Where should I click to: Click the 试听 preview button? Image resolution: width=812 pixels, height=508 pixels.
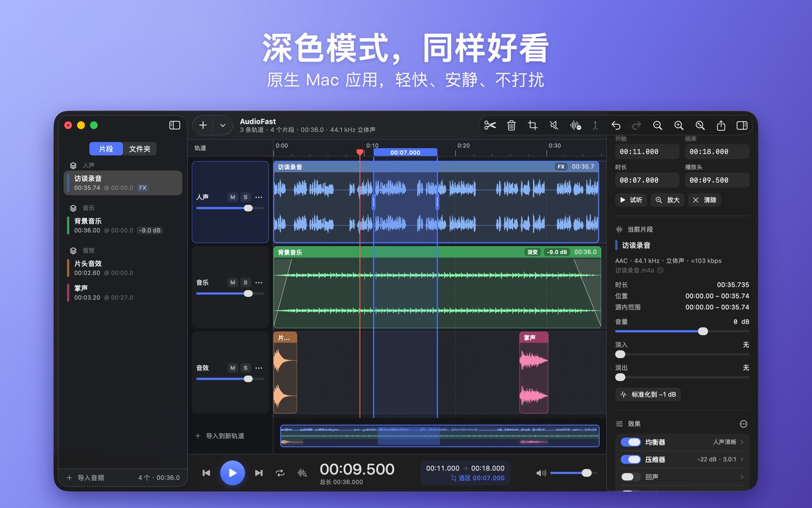click(x=631, y=200)
